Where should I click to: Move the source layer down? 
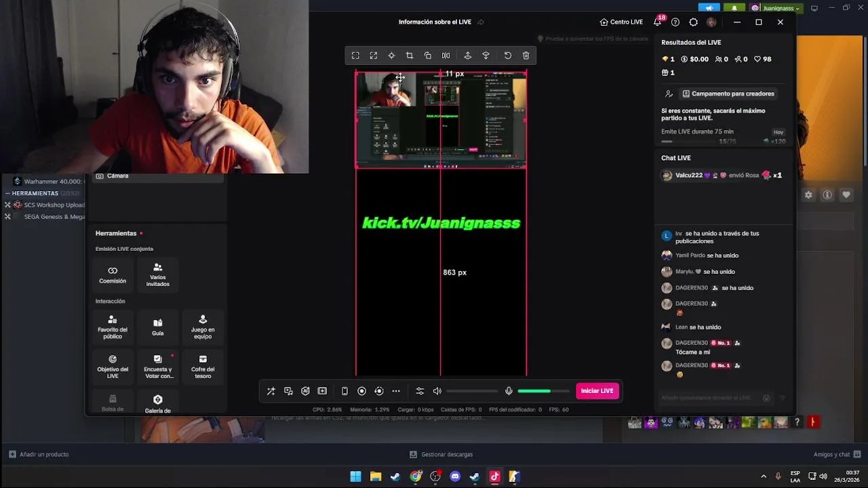click(x=486, y=56)
